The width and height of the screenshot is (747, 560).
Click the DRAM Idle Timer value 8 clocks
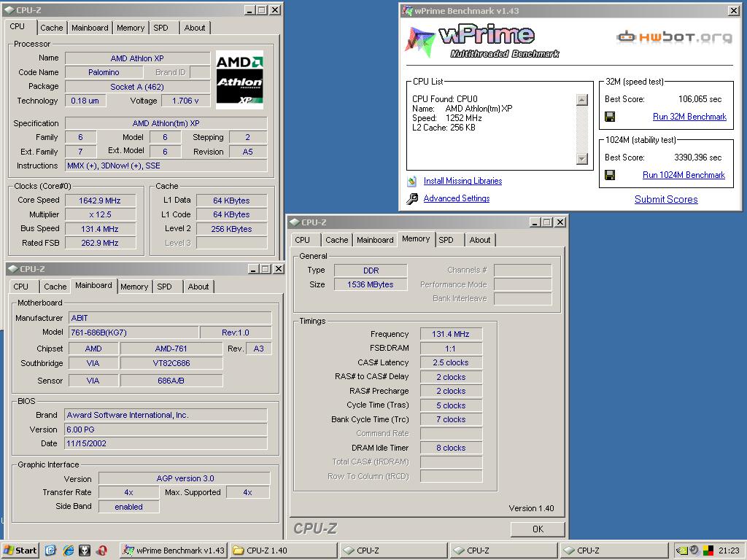(451, 448)
